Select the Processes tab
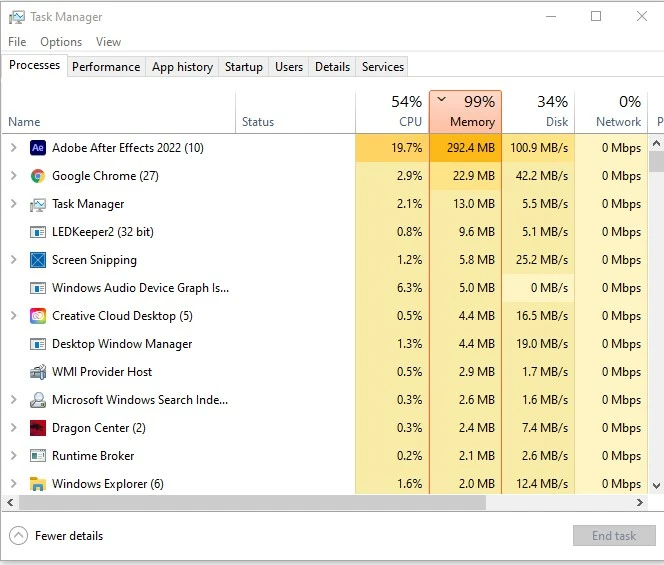The image size is (664, 565). tap(34, 65)
